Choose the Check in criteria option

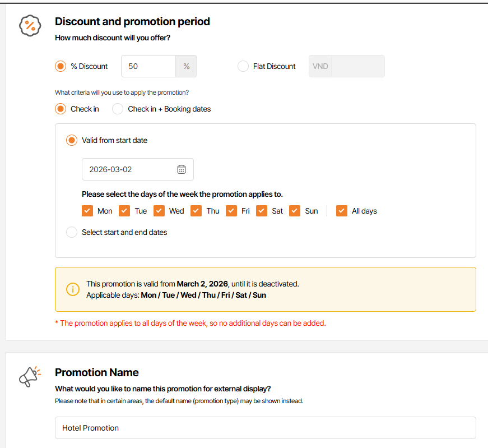(61, 109)
